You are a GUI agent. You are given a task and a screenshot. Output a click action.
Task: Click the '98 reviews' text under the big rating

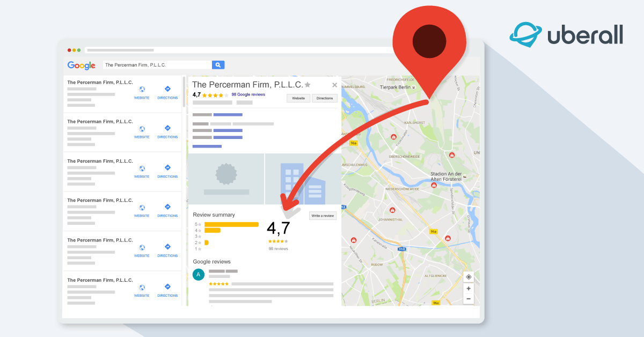pyautogui.click(x=279, y=249)
